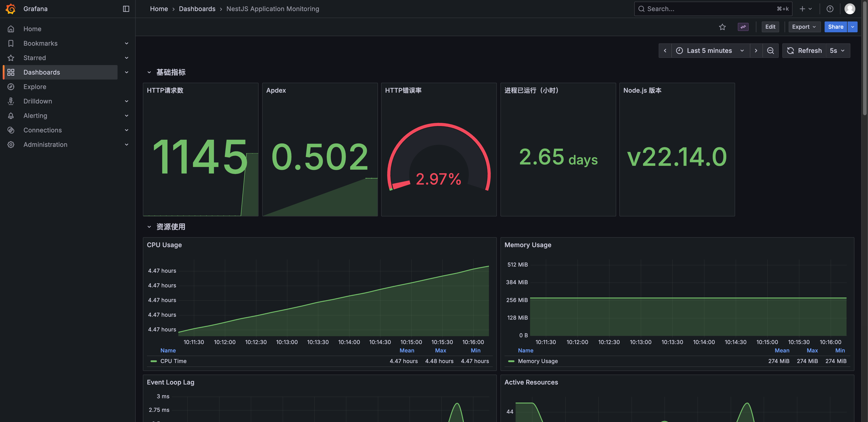Zoom out the time range
Screen dimensions: 868x422
770,51
